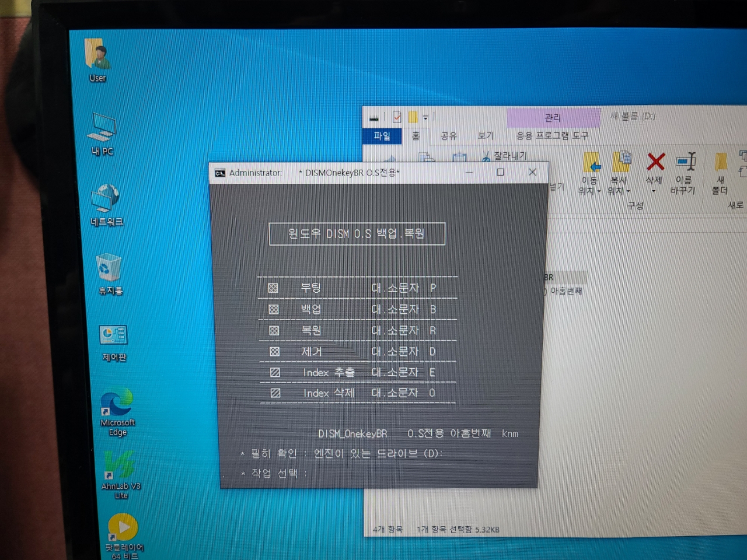Click the 복원 menu row in console
This screenshot has height=560, width=747.
[x=357, y=330]
